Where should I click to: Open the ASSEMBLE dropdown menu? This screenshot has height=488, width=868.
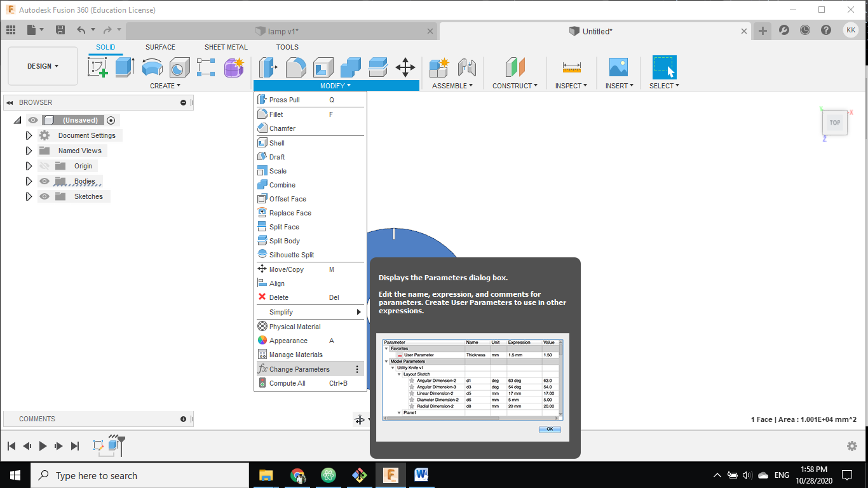point(452,86)
